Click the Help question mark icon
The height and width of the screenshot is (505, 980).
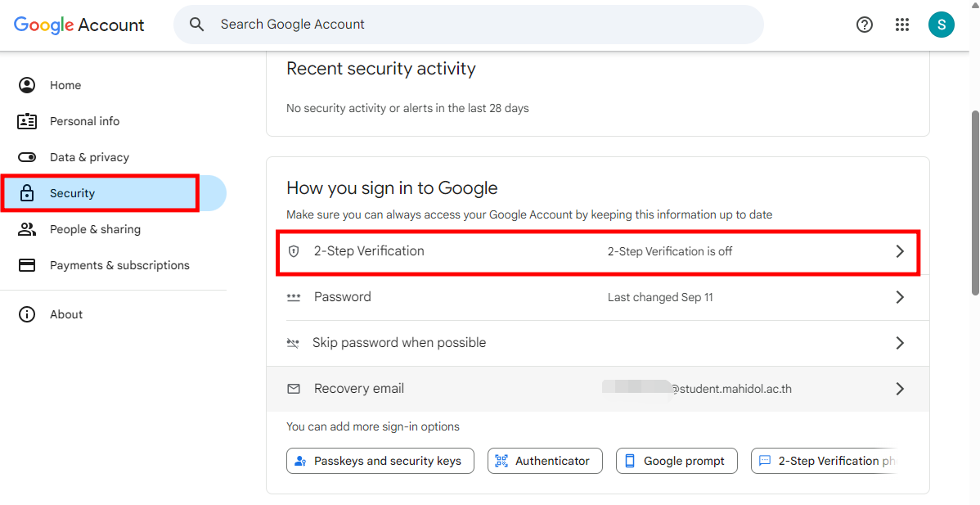(x=864, y=25)
